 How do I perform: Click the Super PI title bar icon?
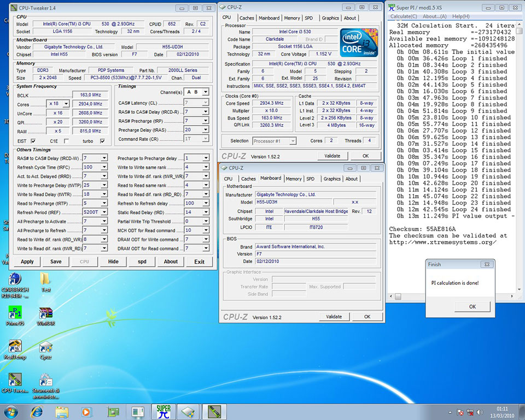392,7
